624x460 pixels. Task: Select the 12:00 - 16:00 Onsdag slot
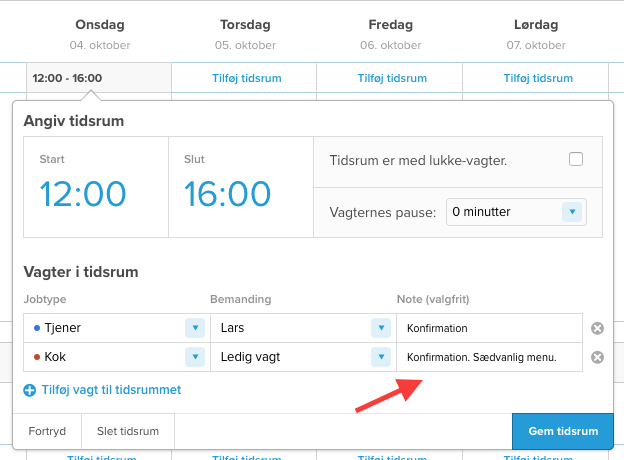point(67,78)
